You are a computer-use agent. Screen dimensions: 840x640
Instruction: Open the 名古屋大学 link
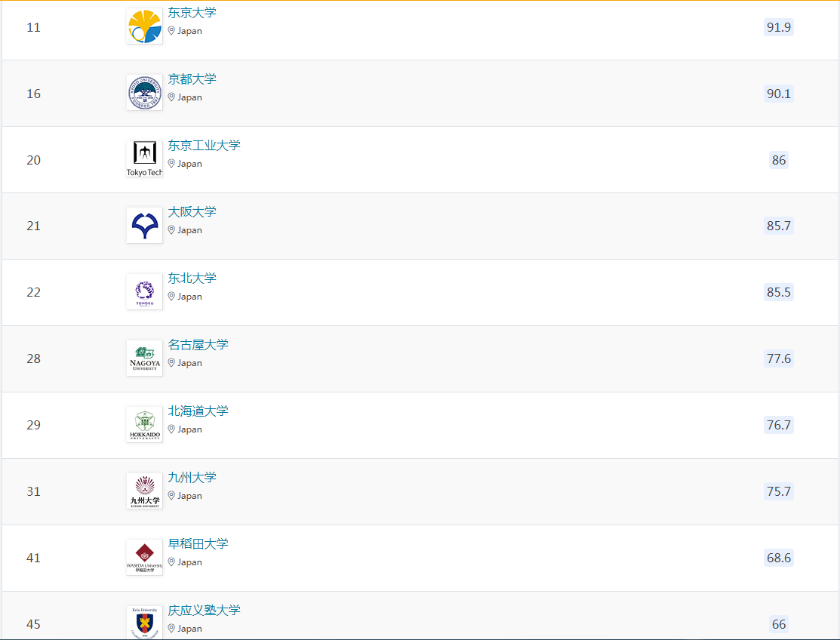pos(198,345)
